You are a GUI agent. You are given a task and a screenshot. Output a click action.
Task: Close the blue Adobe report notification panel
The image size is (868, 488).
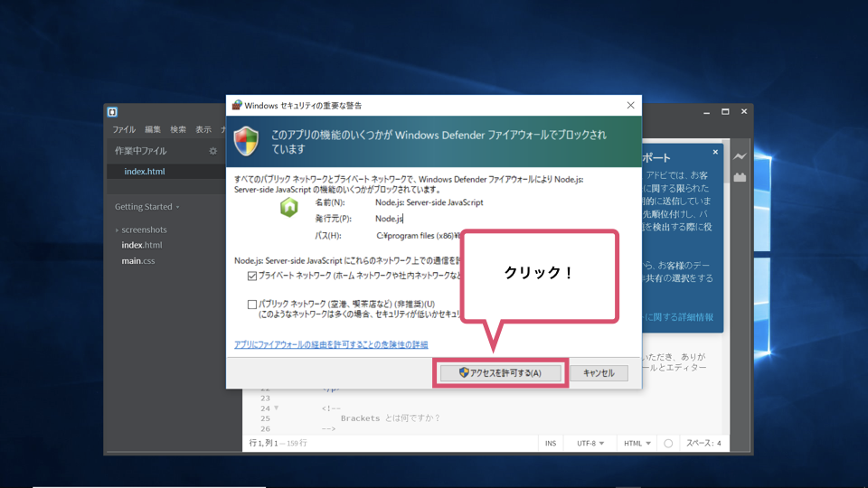[715, 152]
